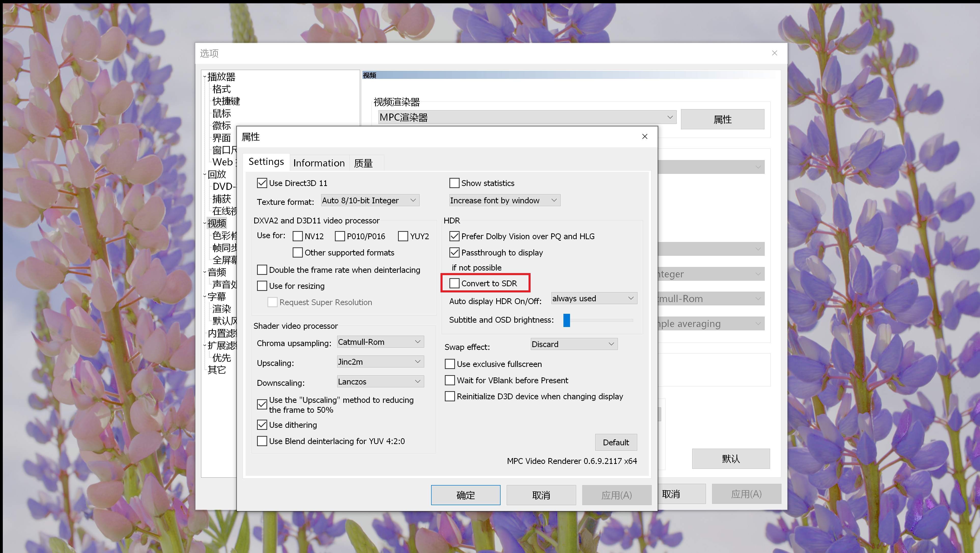Select 渲染 in options tree

coord(221,309)
